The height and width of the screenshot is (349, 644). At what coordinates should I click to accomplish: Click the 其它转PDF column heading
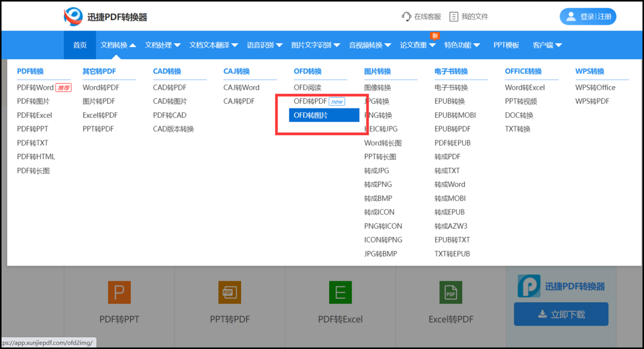click(99, 71)
